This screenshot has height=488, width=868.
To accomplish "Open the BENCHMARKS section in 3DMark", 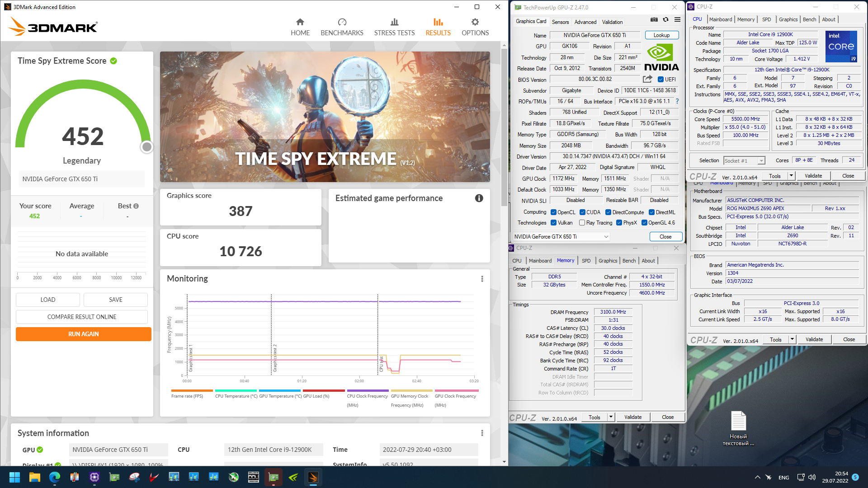I will 342,27.
